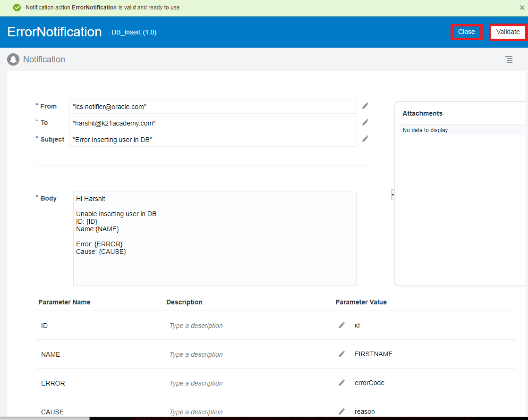528x420 pixels.
Task: Collapse the Attachments side panel arrow
Action: (392, 194)
